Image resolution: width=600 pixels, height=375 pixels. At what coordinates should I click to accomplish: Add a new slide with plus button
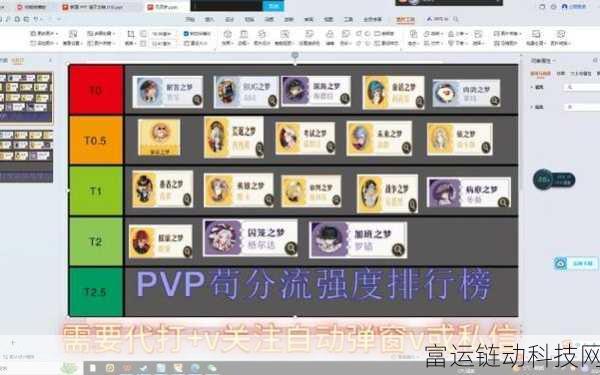pos(12,342)
